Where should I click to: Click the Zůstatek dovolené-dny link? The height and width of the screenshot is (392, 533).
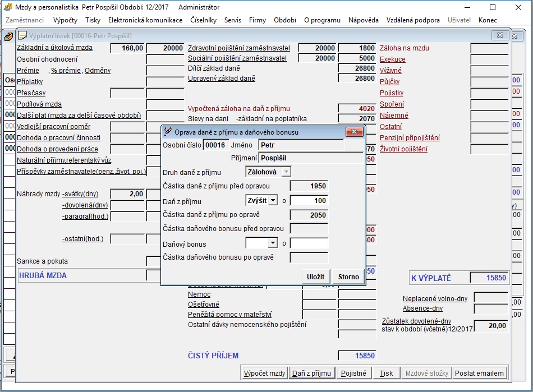pyautogui.click(x=416, y=321)
